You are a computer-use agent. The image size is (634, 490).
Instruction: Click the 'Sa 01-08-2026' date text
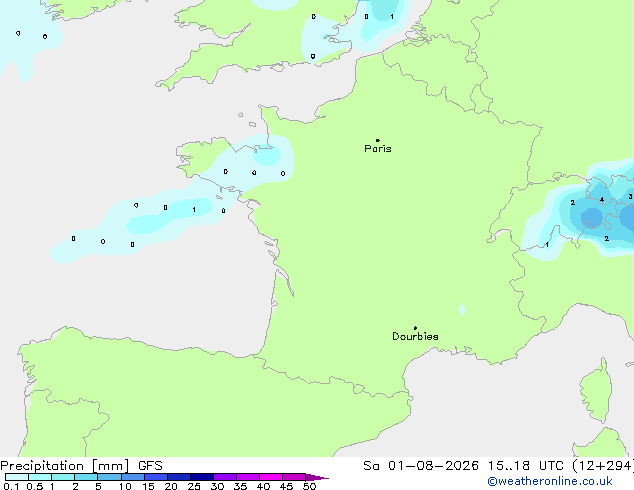coord(421,466)
